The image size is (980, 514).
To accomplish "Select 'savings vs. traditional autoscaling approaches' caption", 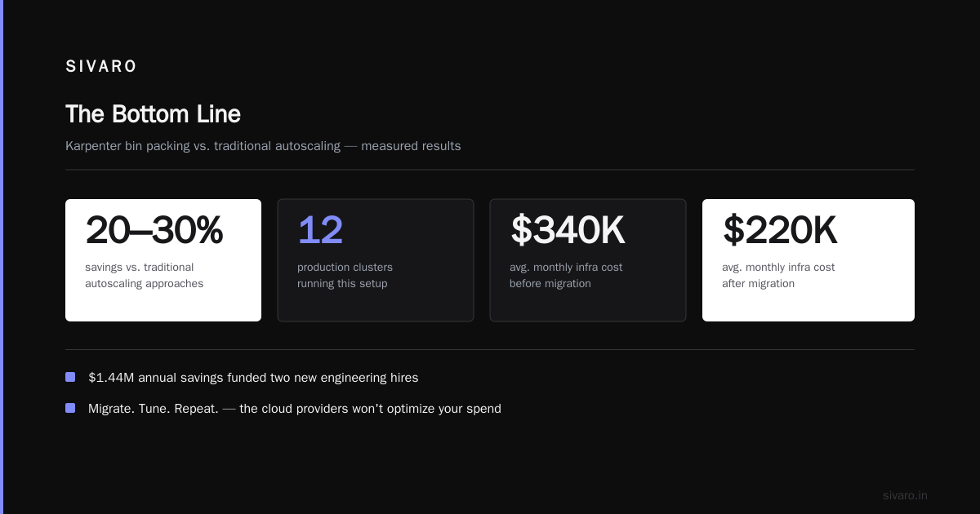I will point(144,276).
